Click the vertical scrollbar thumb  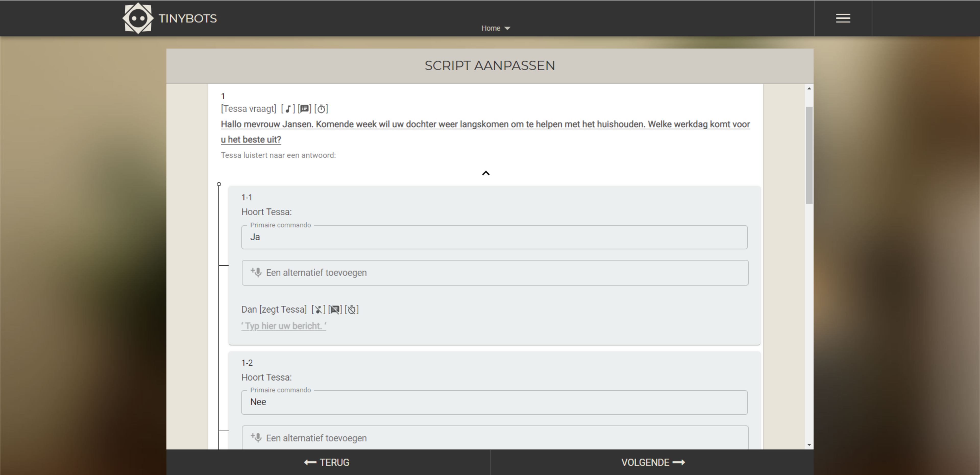pos(809,155)
